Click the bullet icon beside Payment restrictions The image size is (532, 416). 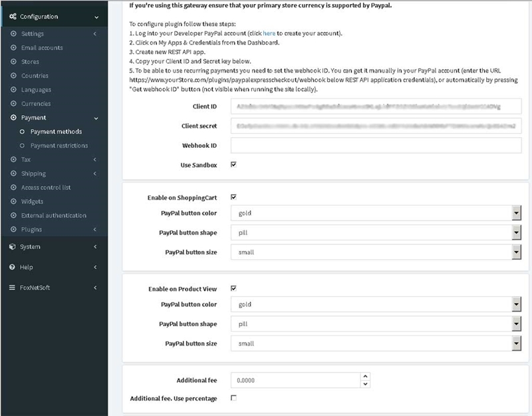pos(22,145)
